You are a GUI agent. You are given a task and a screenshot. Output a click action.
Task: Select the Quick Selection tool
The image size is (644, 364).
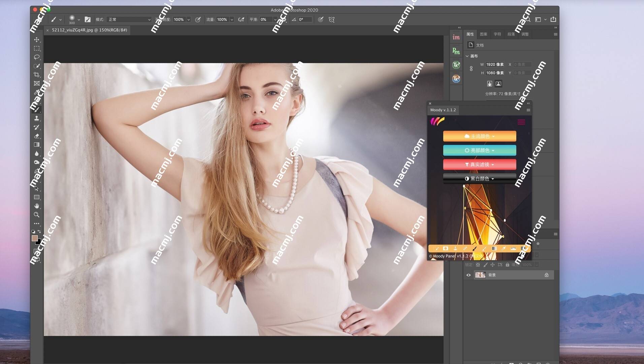click(37, 66)
